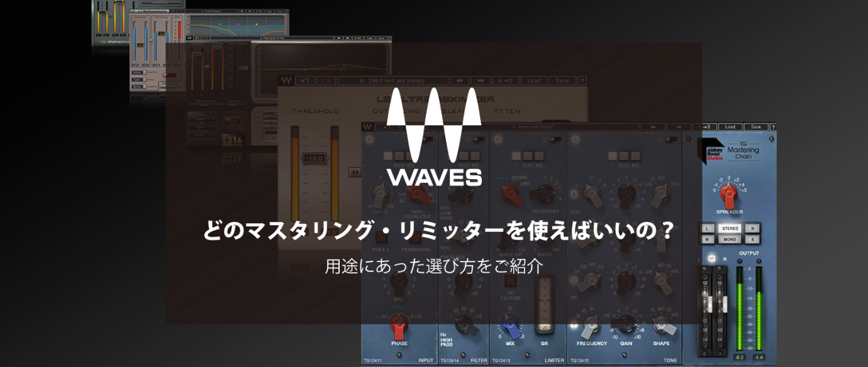Screen dimensions: 868x367
Task: Click Load in L3 Ultramaximizer toolbar
Action: coord(533,80)
